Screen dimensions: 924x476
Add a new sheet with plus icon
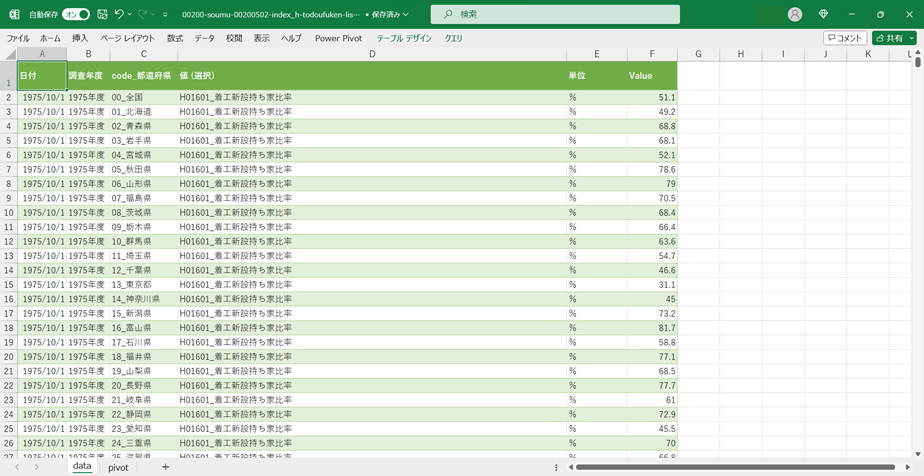(x=165, y=467)
